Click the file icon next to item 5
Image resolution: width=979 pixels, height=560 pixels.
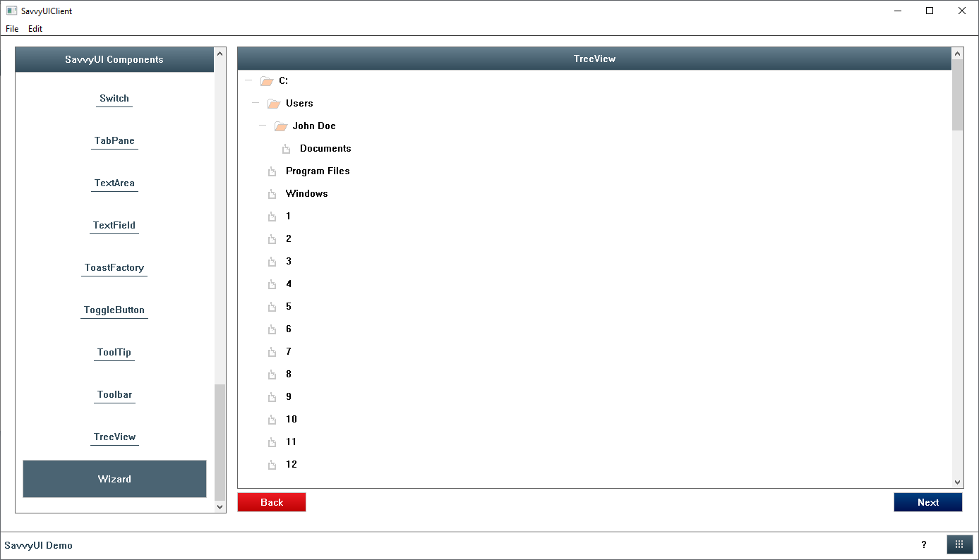[272, 306]
